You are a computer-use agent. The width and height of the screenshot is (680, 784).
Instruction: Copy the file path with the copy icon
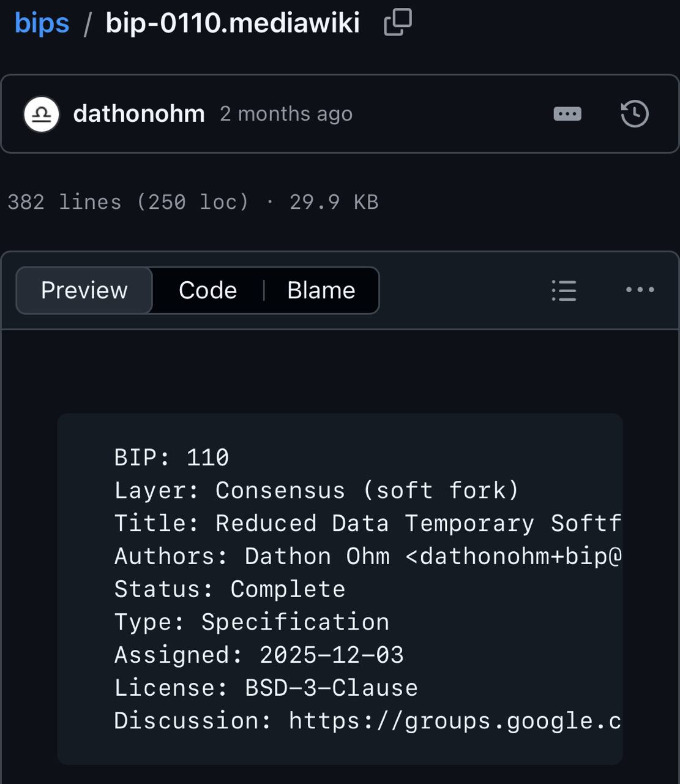coord(398,23)
